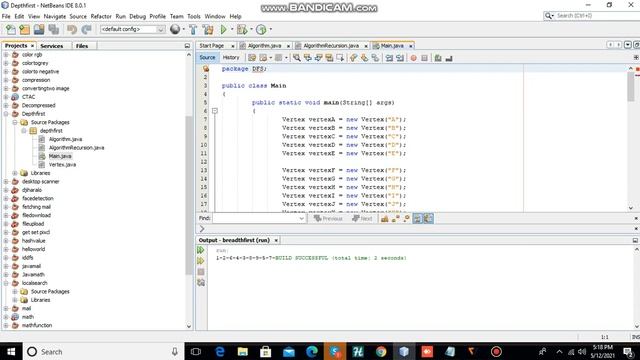The height and width of the screenshot is (360, 640).
Task: Click the New File toolbar icon
Action: click(11, 29)
